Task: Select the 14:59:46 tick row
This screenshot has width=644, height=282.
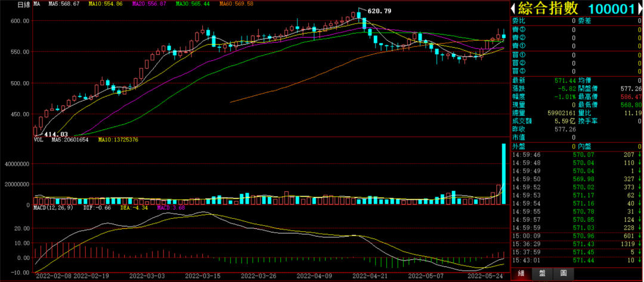Action: pos(577,155)
